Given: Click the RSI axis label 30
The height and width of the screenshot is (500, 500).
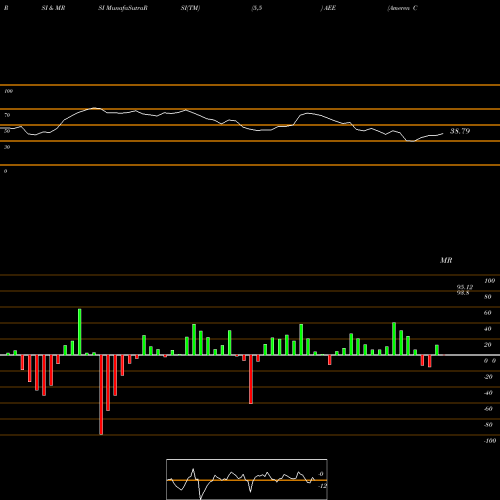Looking at the screenshot, I should 7,147.
